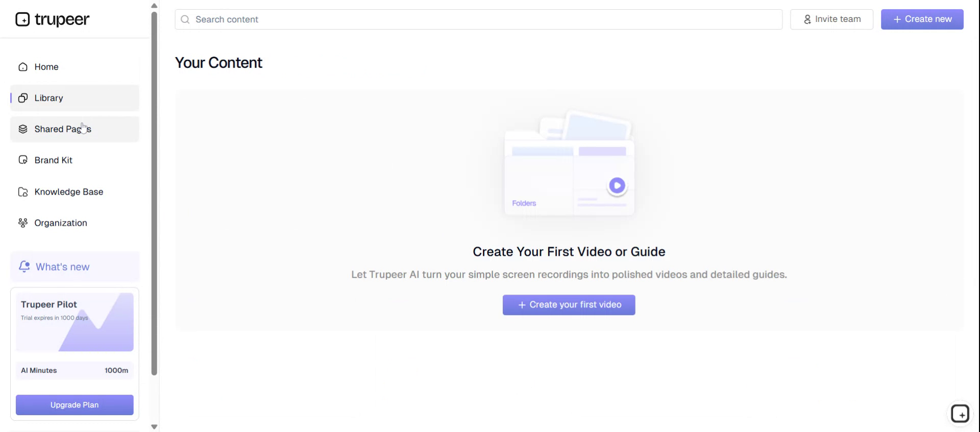Click the Trupeer Pilot trial card
This screenshot has height=432, width=980.
click(75, 322)
